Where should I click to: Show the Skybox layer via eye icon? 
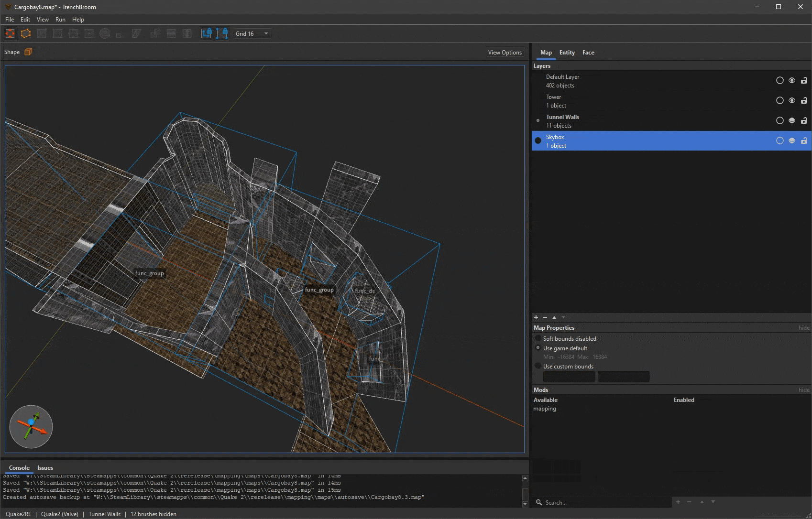792,141
